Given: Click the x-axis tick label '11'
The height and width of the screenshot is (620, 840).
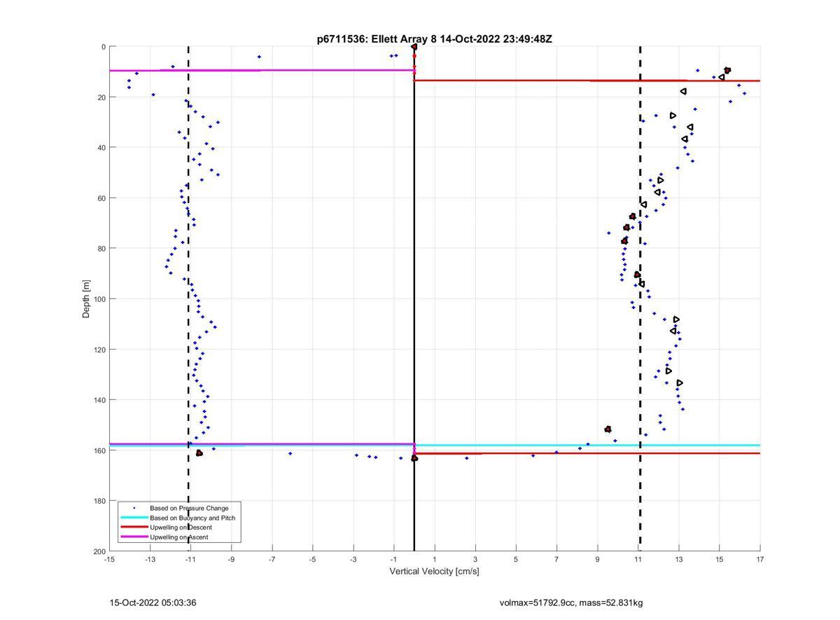Looking at the screenshot, I should (x=638, y=560).
